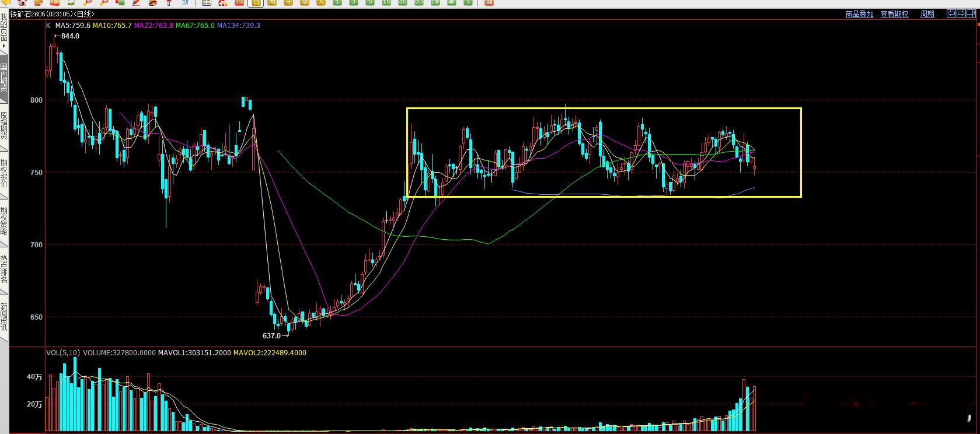This screenshot has width=980, height=434.
Task: Click the 700 price axis label
Action: pyautogui.click(x=37, y=245)
